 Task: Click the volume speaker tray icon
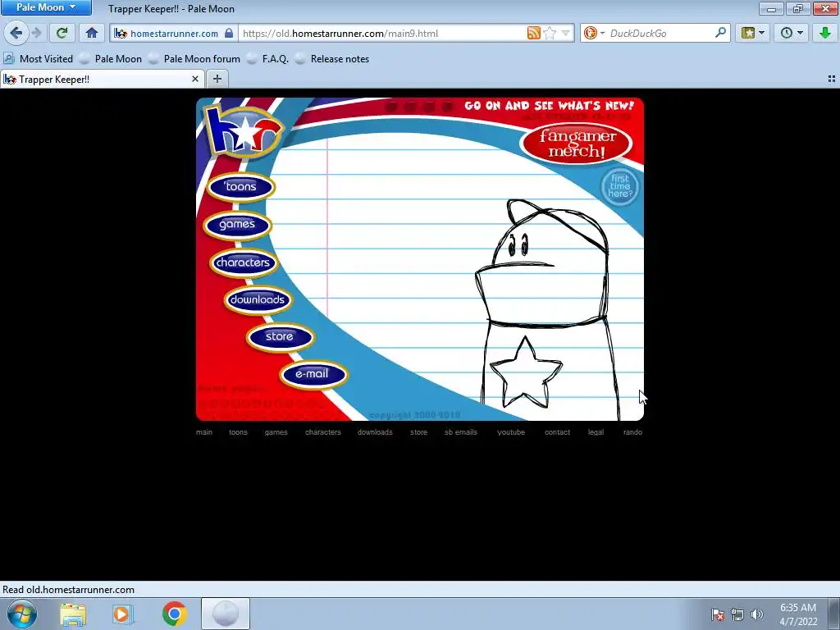click(756, 614)
